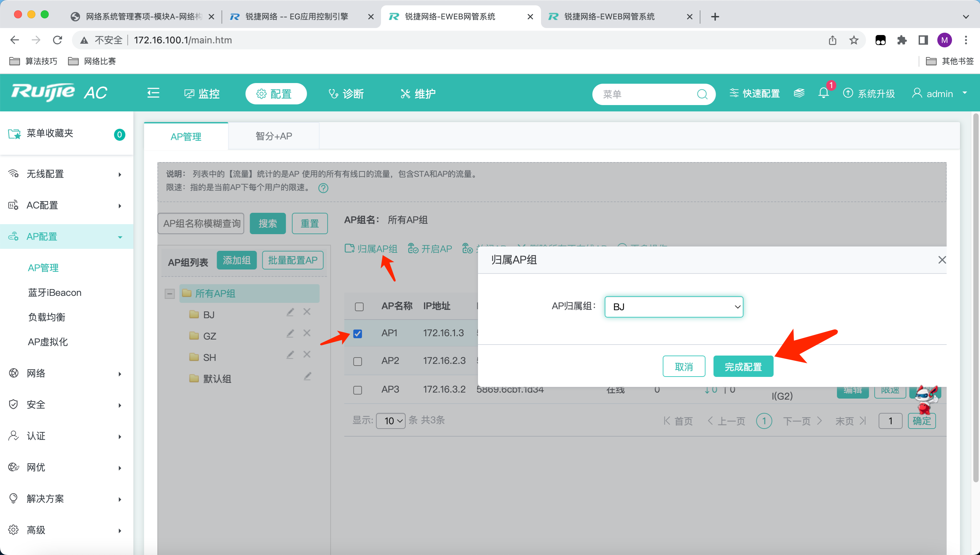Screen dimensions: 980x555
Task: Toggle the select-all AP header checkbox
Action: 359,307
